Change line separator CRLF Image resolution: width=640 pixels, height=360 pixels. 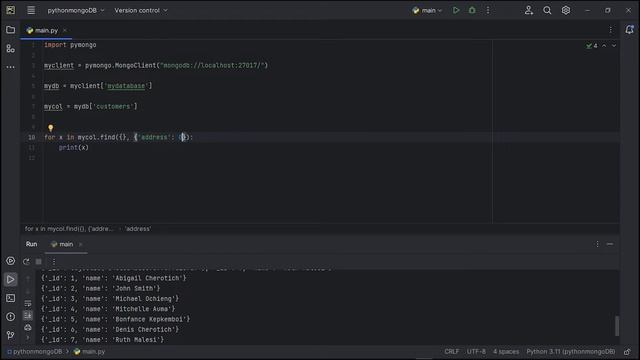[451, 351]
